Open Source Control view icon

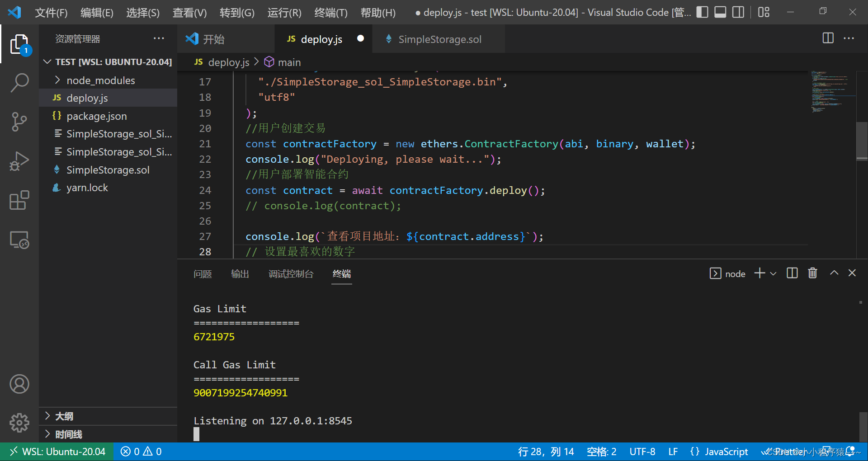19,122
